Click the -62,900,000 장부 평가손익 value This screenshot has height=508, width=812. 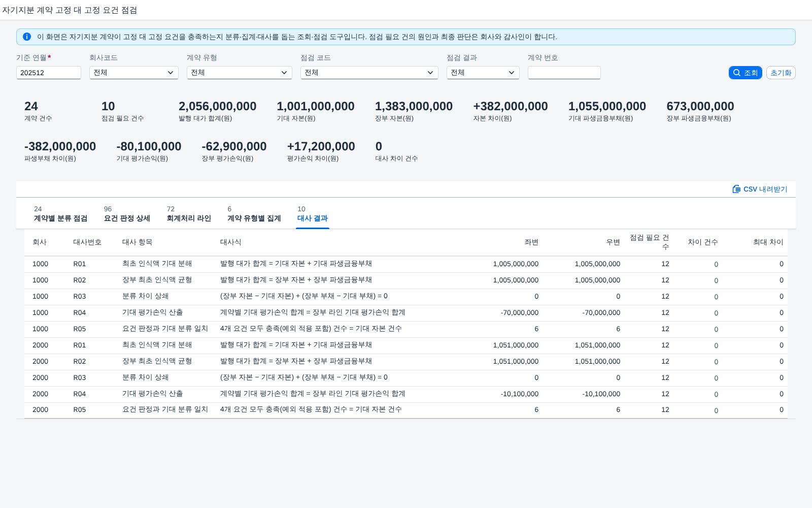click(x=234, y=146)
